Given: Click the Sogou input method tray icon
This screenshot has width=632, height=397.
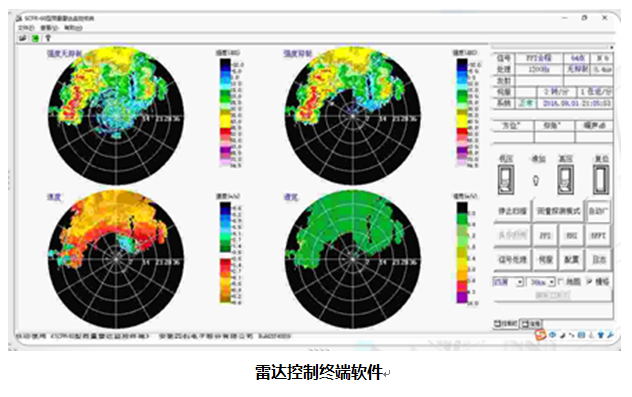Looking at the screenshot, I should point(540,335).
